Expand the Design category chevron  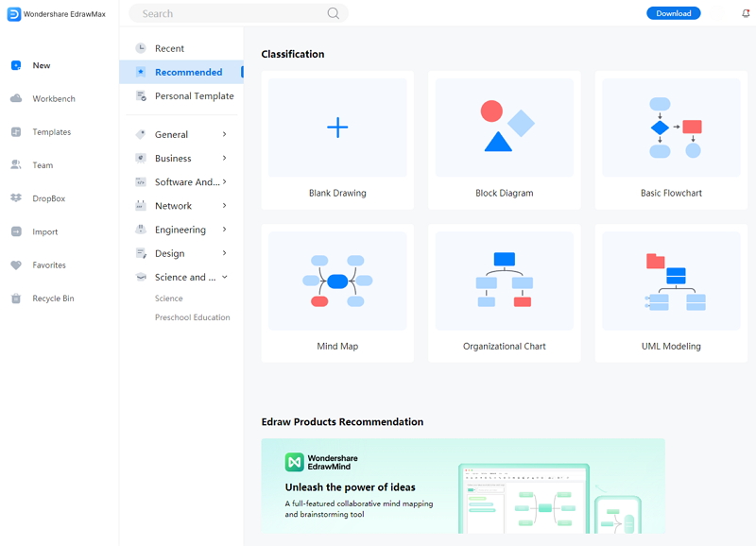click(x=225, y=253)
